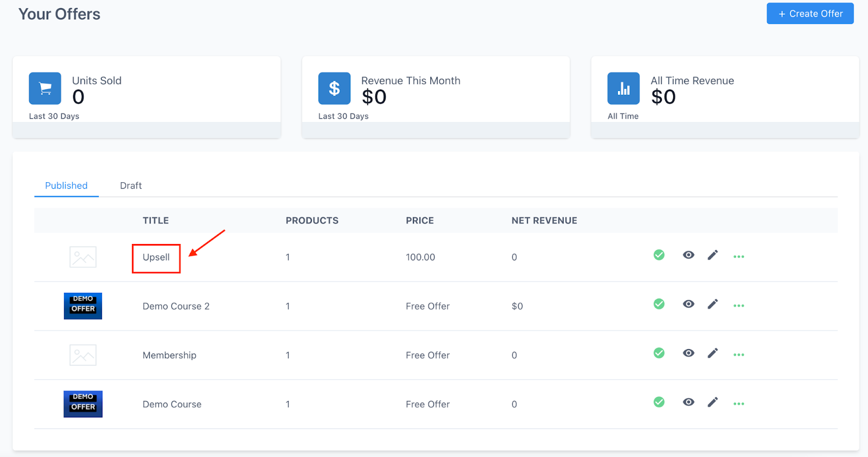Screen dimensions: 868x457
Task: Edit the Demo Course offer
Action: coord(712,402)
